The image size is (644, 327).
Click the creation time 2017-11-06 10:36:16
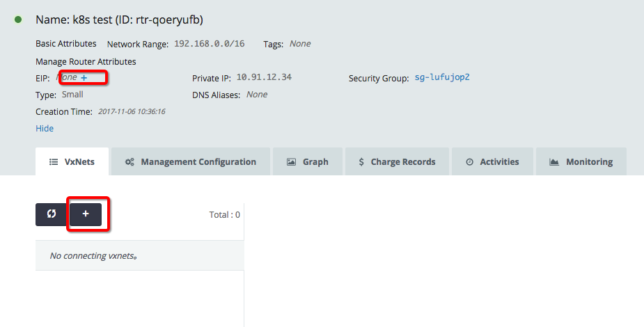(x=132, y=111)
